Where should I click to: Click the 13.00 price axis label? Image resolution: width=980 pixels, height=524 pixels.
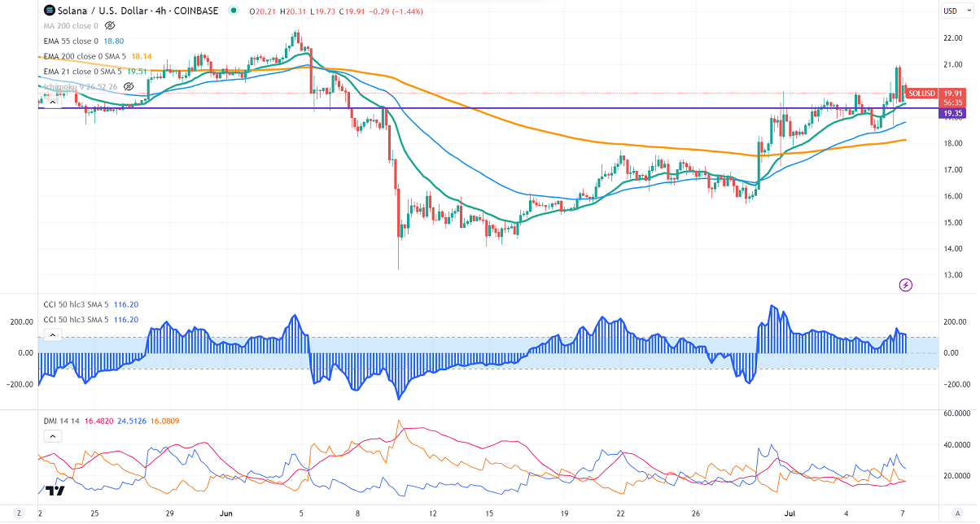[953, 275]
